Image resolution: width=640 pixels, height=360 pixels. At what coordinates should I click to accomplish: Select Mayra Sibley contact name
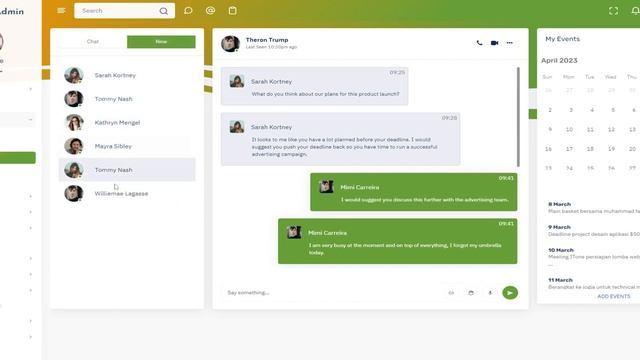[113, 146]
